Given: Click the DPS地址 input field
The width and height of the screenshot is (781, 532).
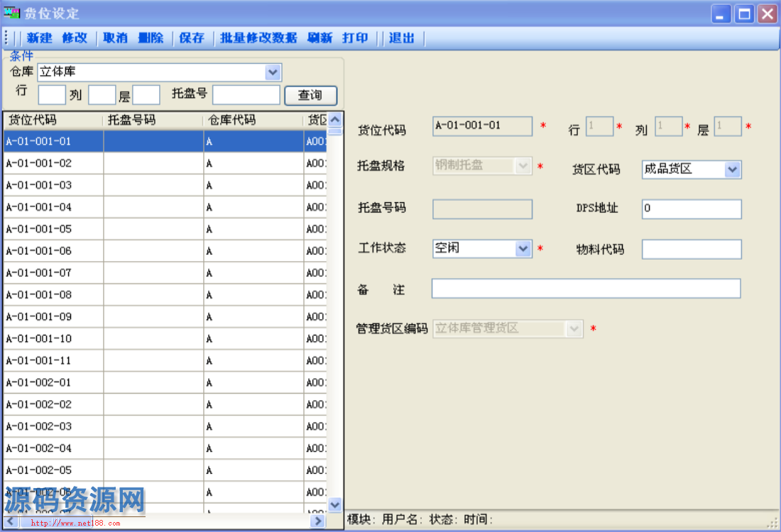Looking at the screenshot, I should point(692,209).
